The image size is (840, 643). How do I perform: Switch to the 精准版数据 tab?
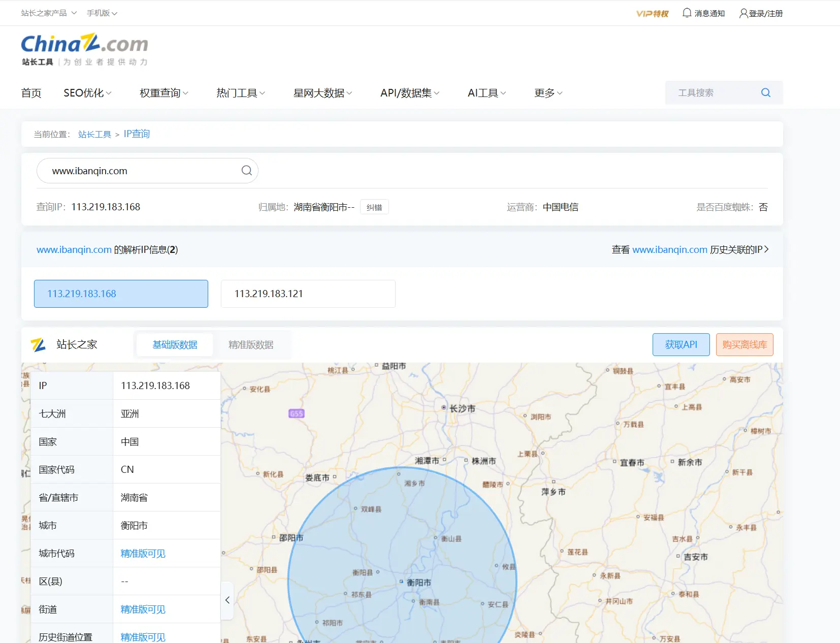point(251,345)
